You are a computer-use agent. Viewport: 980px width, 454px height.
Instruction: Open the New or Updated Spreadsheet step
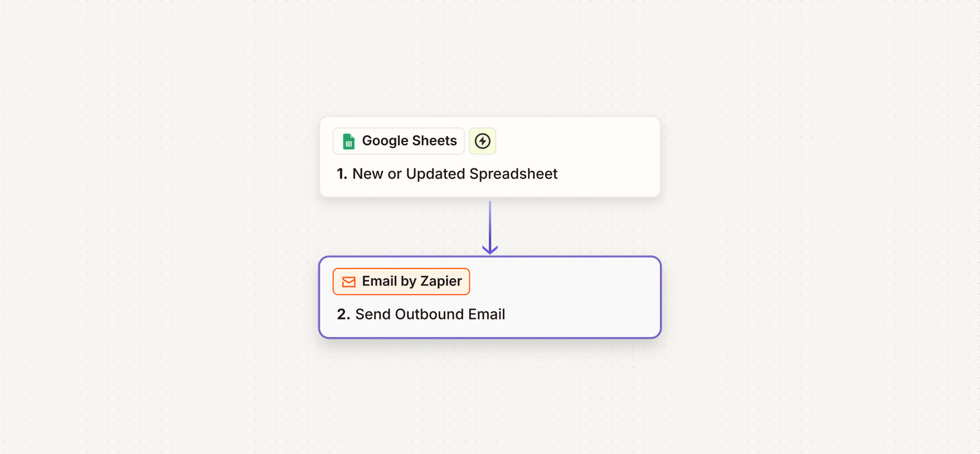454,174
